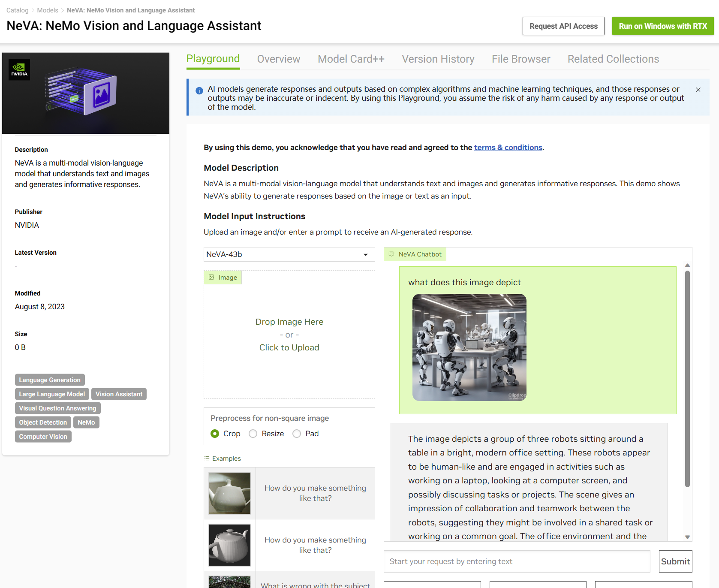Select the Crop preprocessing option
Screen dimensions: 719x588
(x=215, y=434)
